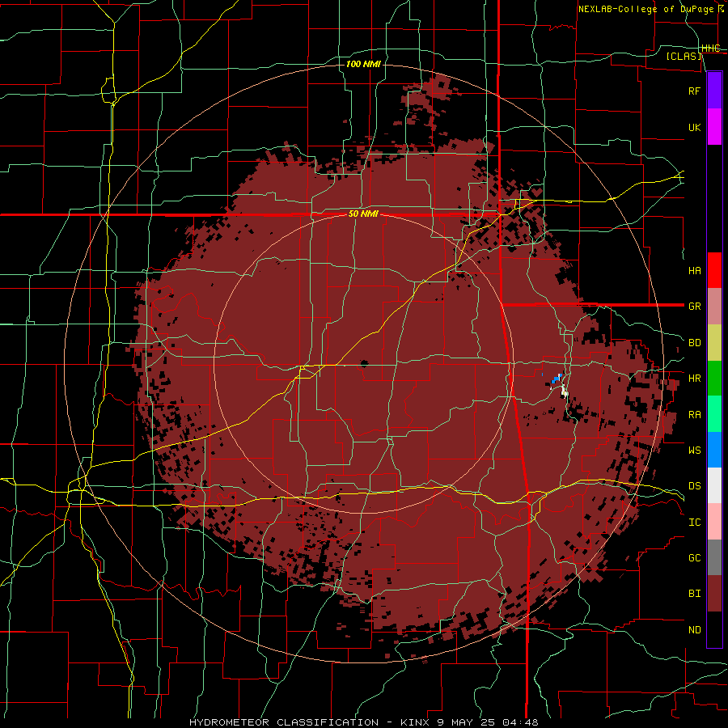Click the [CLAS] units label
This screenshot has height=728, width=728.
684,57
